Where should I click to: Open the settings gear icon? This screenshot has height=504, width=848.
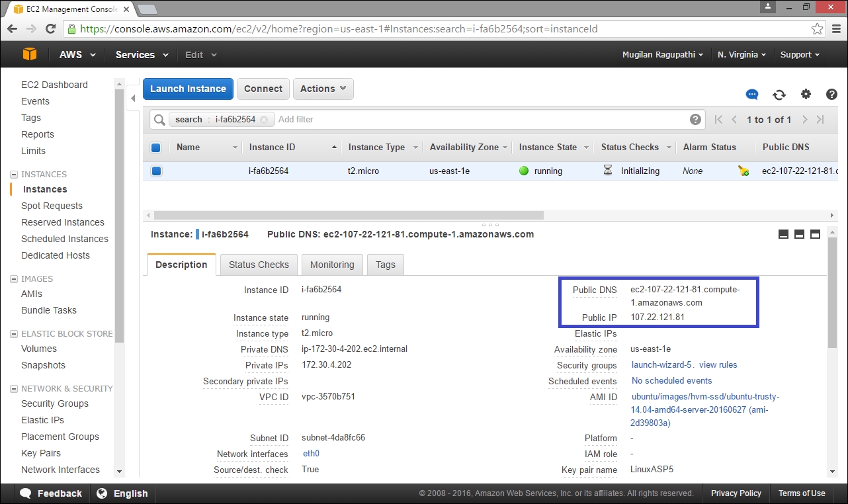click(x=806, y=94)
